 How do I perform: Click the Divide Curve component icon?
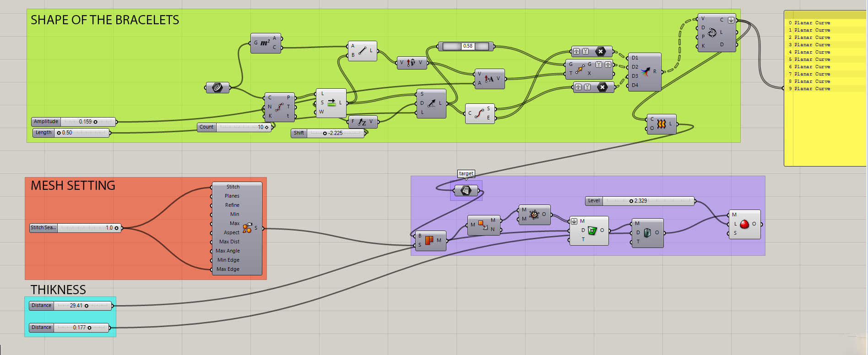coord(279,107)
